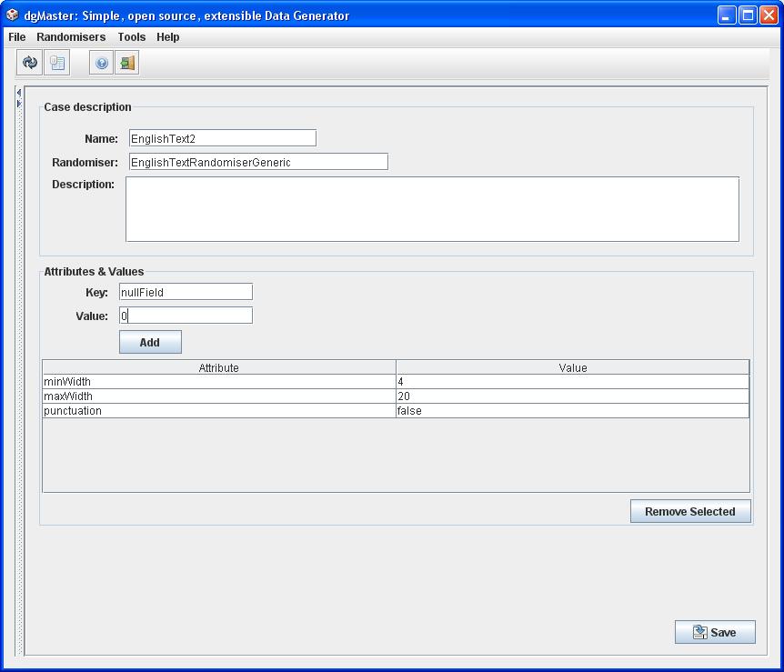Click the dgMaster dice icon in title bar
The width and height of the screenshot is (784, 672).
(12, 15)
